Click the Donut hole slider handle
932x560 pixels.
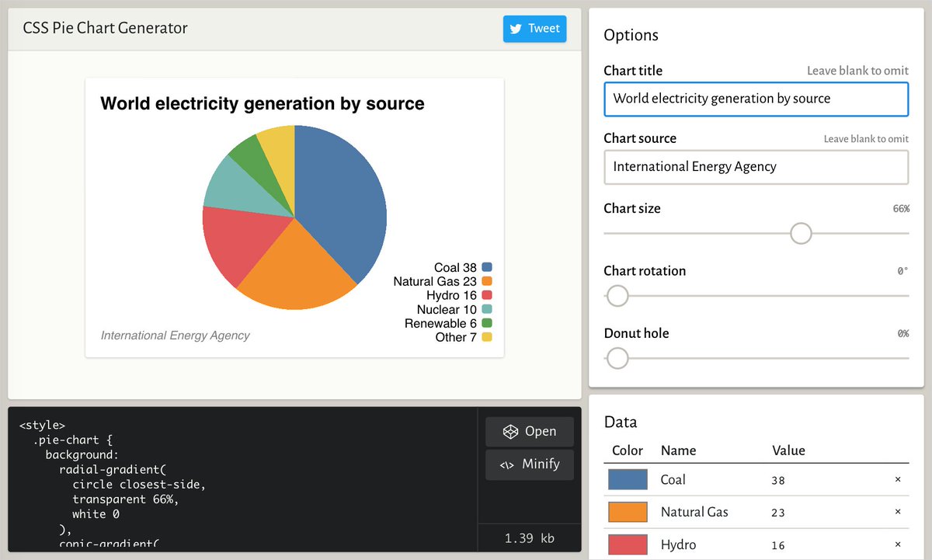click(x=617, y=358)
